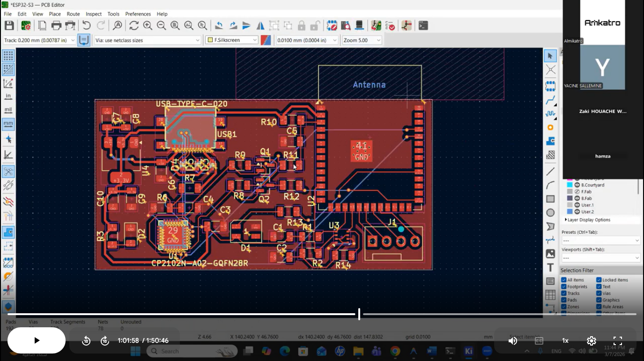Viewport: 644px width, 361px height.
Task: Open the Inspect menu
Action: tap(94, 14)
